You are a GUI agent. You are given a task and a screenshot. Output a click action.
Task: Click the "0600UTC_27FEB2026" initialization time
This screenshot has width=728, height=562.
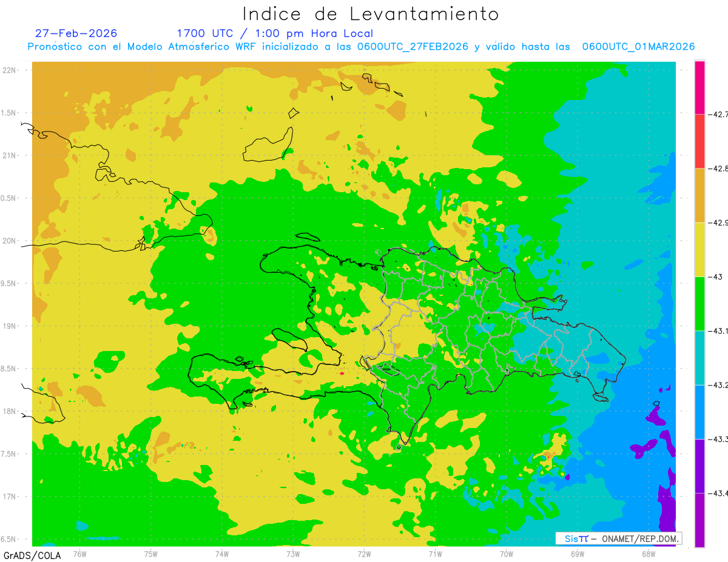coord(413,47)
